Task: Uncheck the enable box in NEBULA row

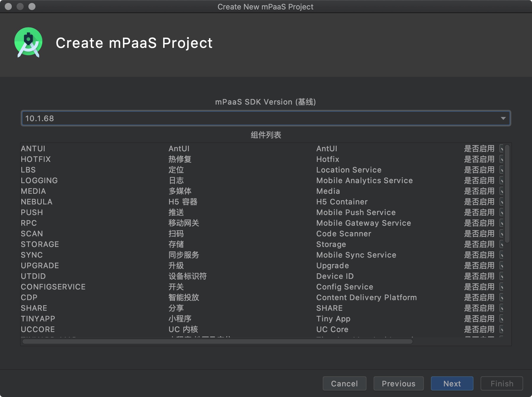Action: 502,202
